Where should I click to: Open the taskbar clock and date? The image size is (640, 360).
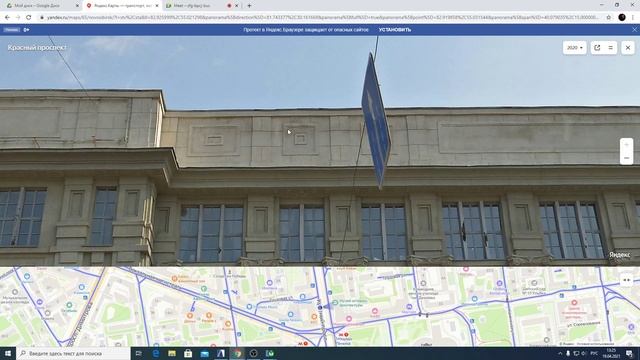[611, 353]
